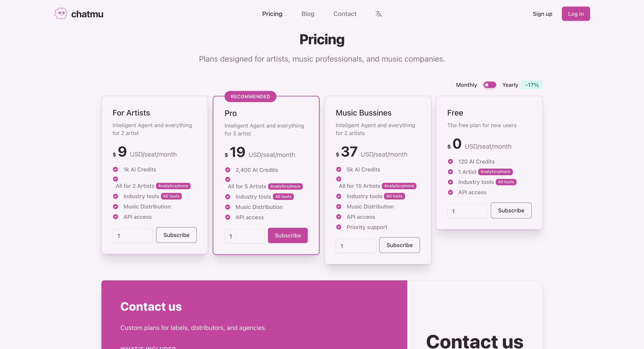
Task: Go to the Blog page
Action: tap(308, 14)
